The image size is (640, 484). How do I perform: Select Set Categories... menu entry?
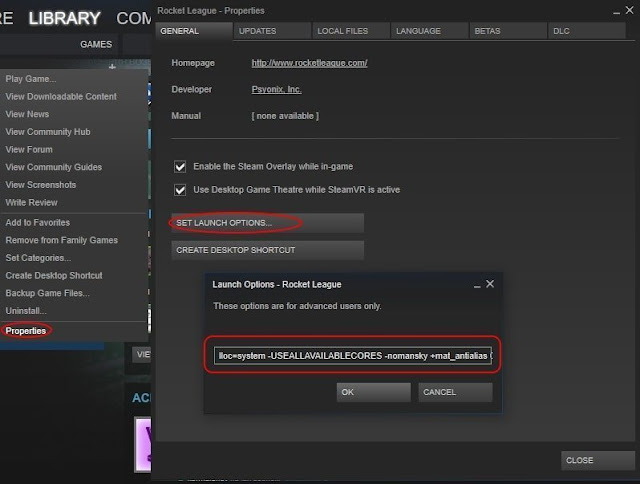coord(38,258)
